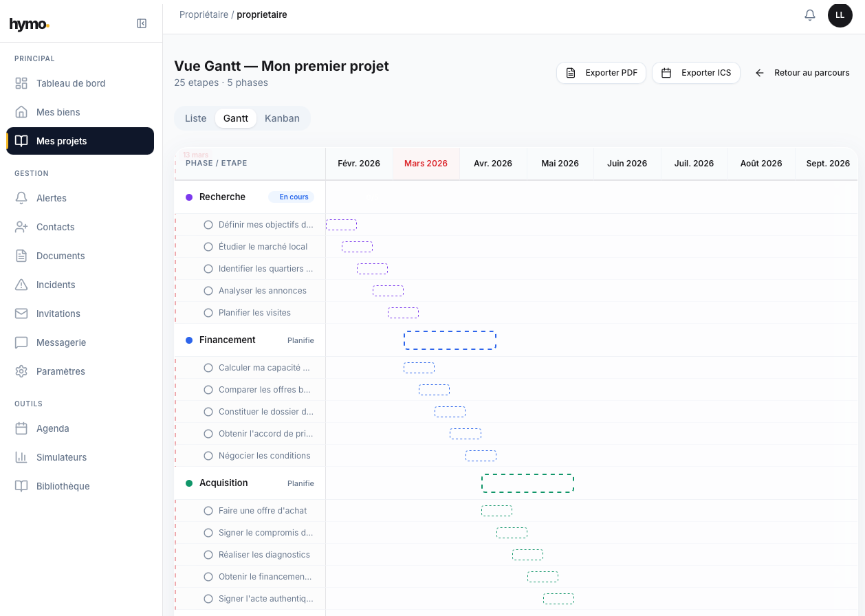Open 'Retour au parcours' link
The width and height of the screenshot is (865, 616).
[x=802, y=72]
